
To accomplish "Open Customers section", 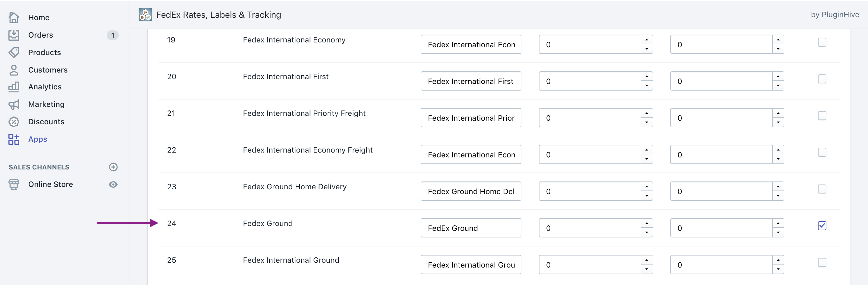I will (48, 70).
